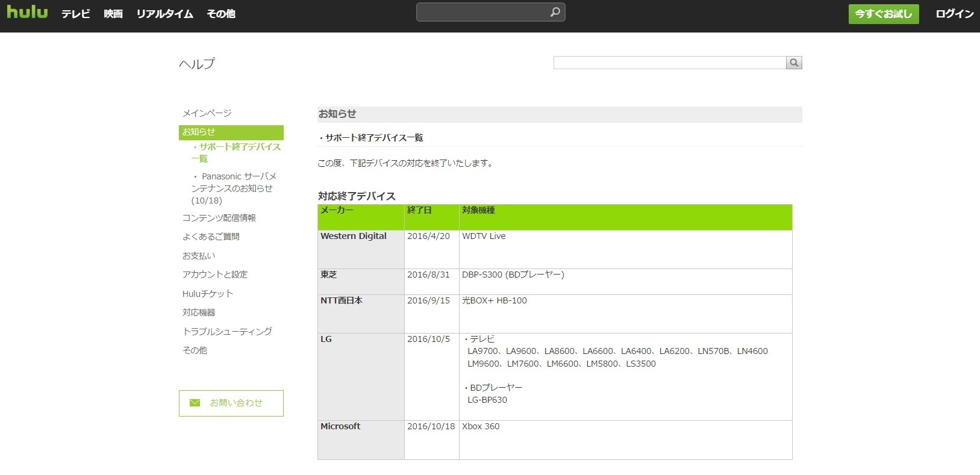Click the メーカー column header
Viewport: 980px width, 475px height.
(x=361, y=217)
